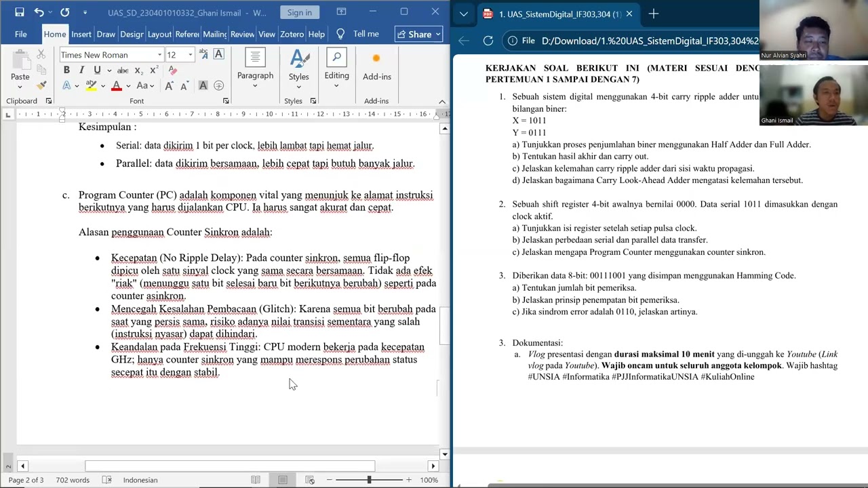
Task: Open the Add-ins button
Action: click(376, 68)
